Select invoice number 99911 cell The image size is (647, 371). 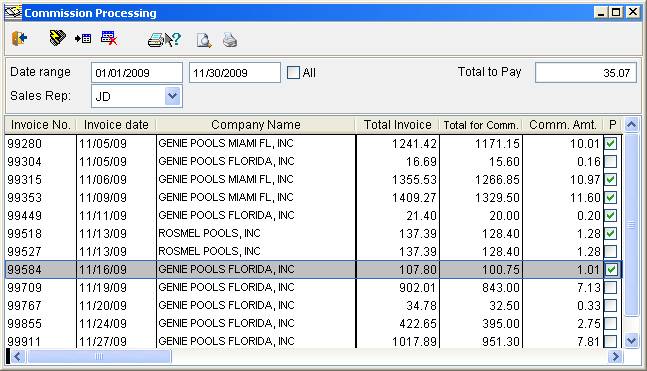click(x=41, y=341)
